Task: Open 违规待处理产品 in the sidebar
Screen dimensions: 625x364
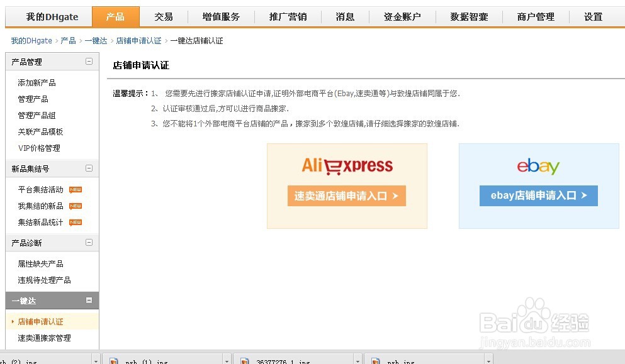Action: coord(44,280)
